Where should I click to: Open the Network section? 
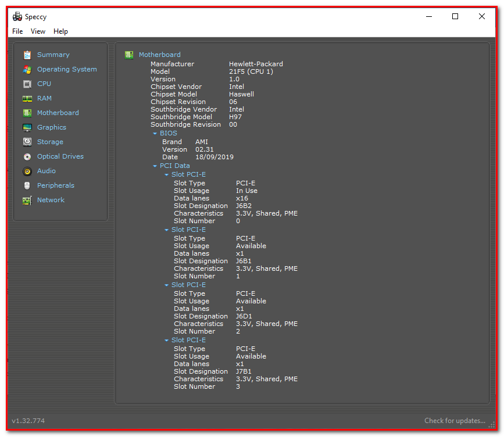pyautogui.click(x=51, y=200)
